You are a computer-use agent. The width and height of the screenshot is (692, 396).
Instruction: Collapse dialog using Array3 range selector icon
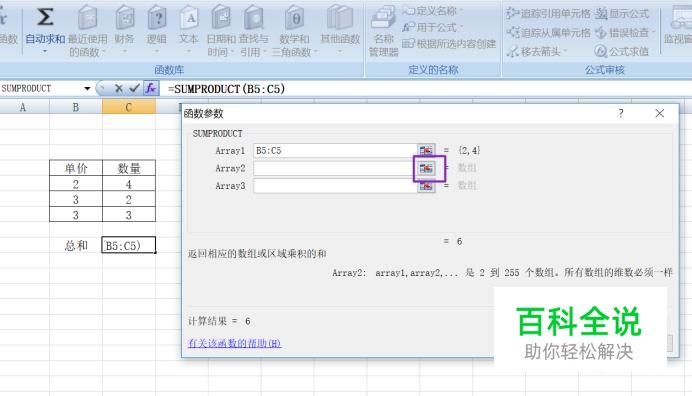426,186
